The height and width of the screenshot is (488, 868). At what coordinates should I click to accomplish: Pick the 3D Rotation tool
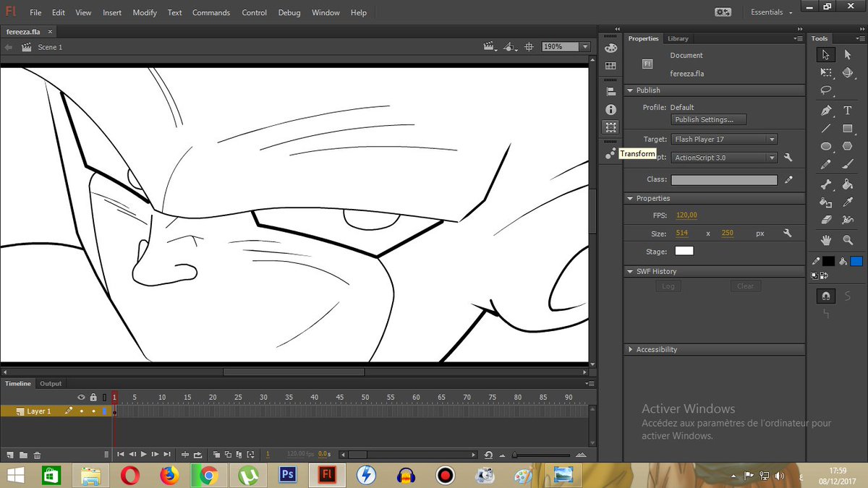coord(848,73)
